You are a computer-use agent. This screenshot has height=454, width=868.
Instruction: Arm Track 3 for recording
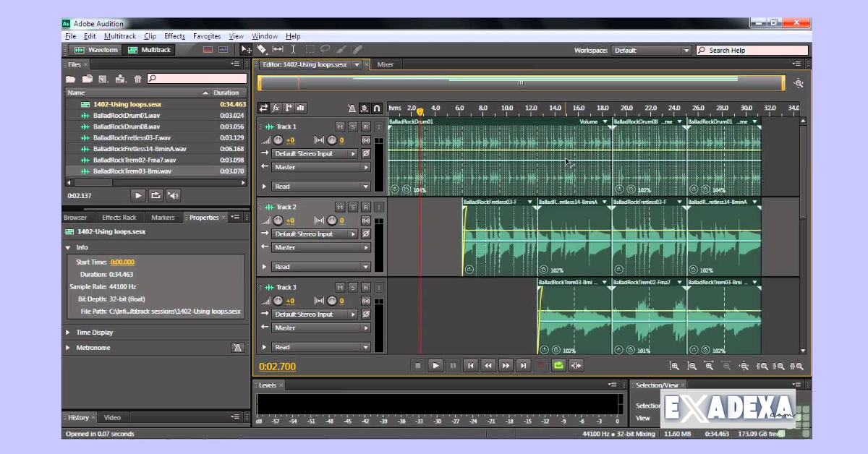[x=366, y=287]
